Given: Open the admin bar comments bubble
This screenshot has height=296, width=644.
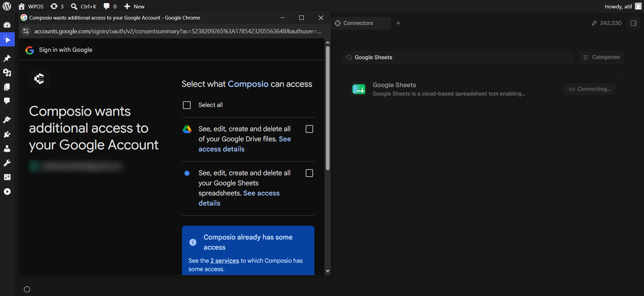Looking at the screenshot, I should pyautogui.click(x=110, y=6).
